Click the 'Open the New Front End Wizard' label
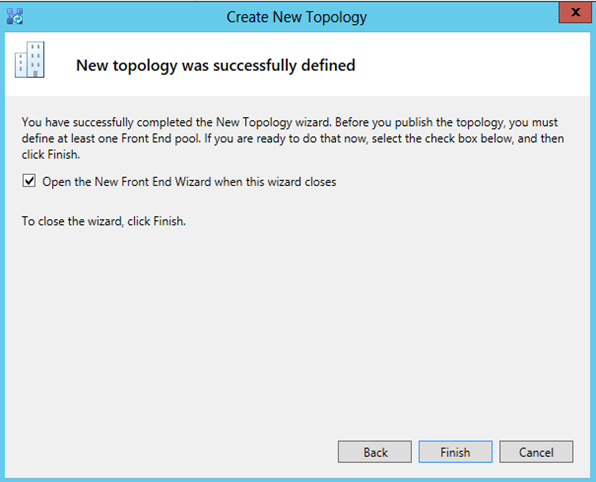The width and height of the screenshot is (596, 482). click(x=189, y=182)
